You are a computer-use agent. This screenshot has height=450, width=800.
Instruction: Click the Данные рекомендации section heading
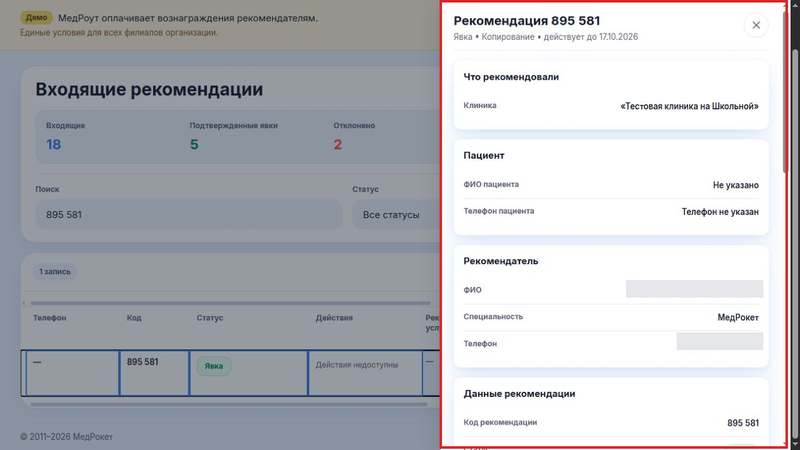[519, 394]
